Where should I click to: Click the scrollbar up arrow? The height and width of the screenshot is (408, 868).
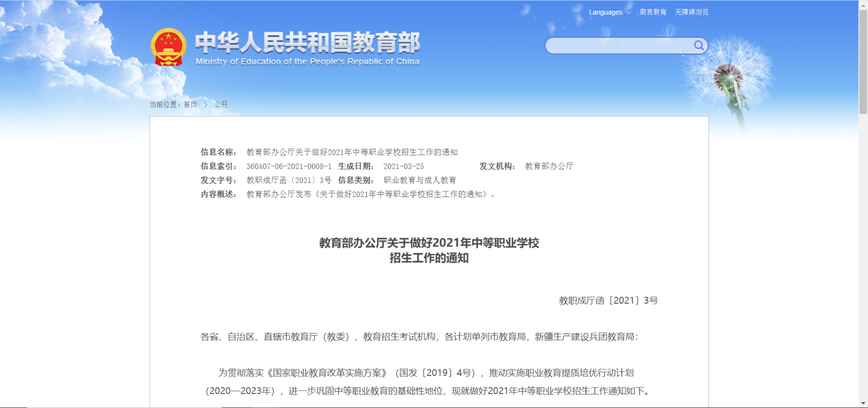click(x=863, y=4)
